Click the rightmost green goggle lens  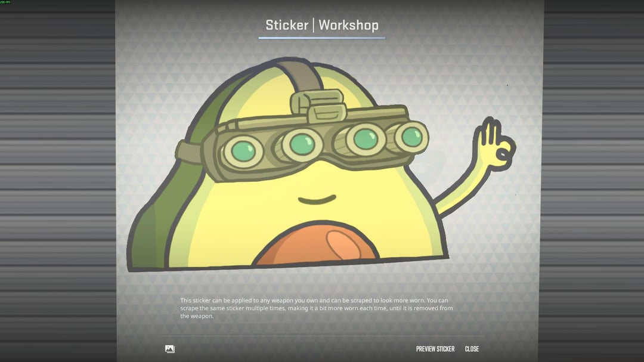pyautogui.click(x=411, y=137)
